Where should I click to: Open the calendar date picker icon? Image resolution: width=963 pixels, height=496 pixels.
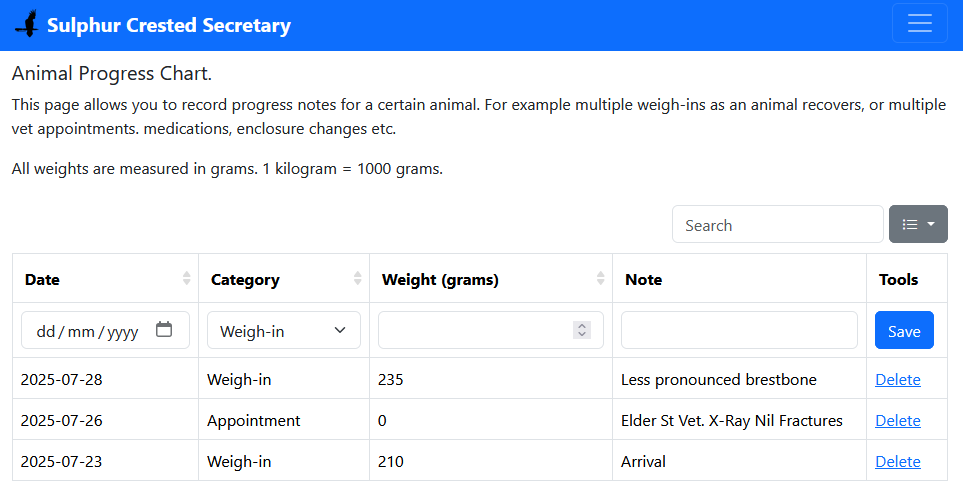pyautogui.click(x=165, y=330)
